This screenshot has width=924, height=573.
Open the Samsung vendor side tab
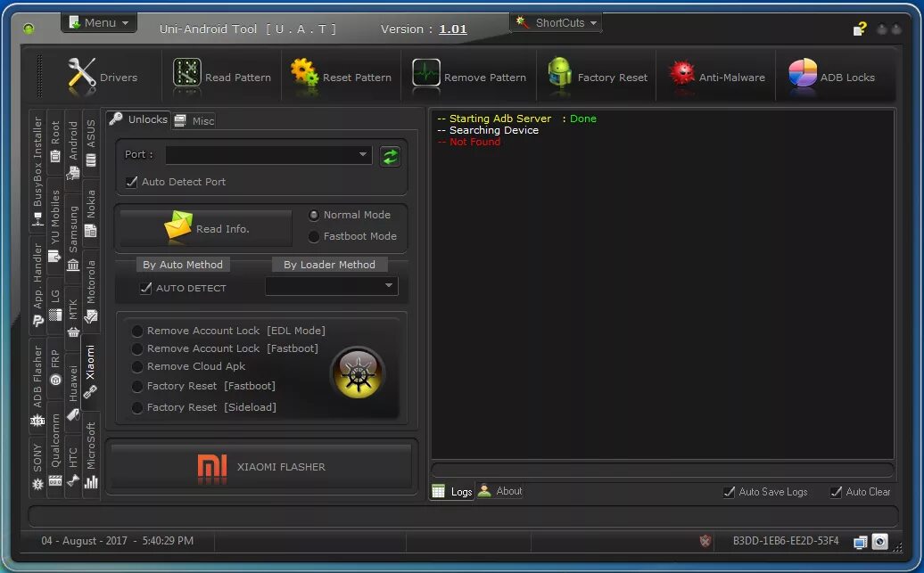tap(73, 238)
